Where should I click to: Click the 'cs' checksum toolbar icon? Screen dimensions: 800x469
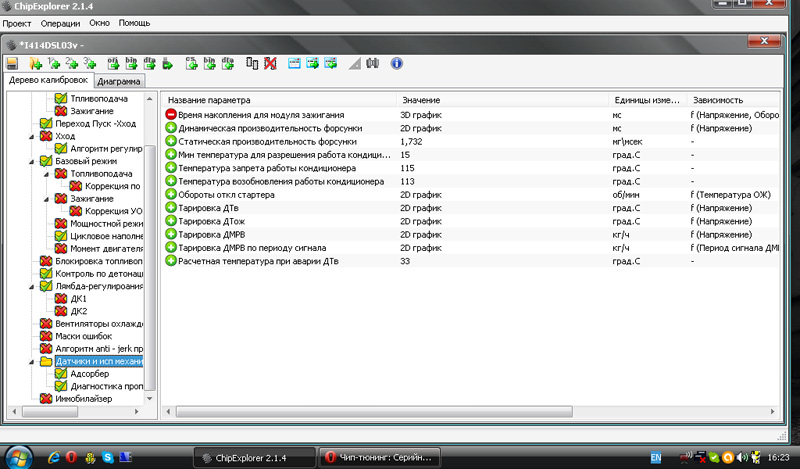tap(192, 64)
